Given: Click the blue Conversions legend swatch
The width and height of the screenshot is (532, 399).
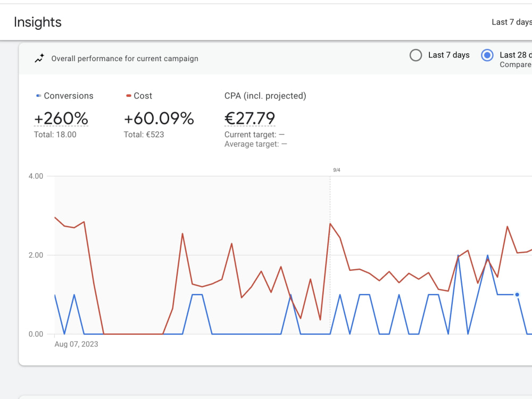Looking at the screenshot, I should pyautogui.click(x=39, y=96).
